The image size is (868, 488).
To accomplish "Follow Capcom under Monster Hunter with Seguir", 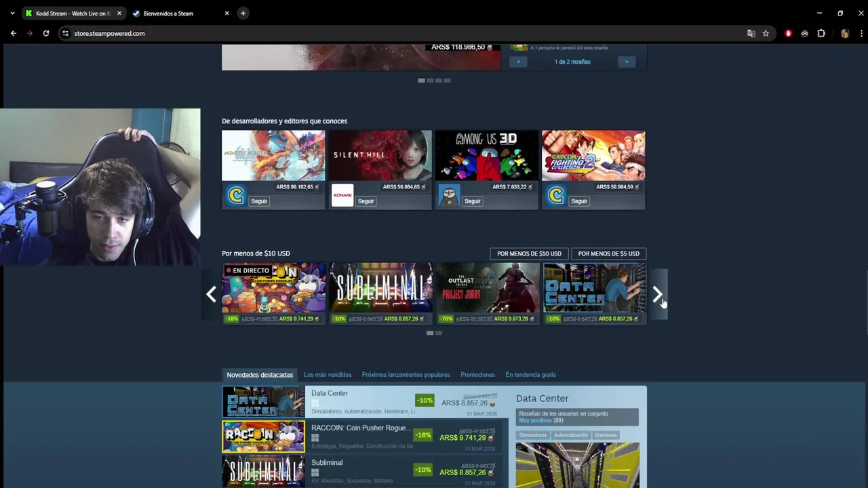I will pyautogui.click(x=259, y=201).
